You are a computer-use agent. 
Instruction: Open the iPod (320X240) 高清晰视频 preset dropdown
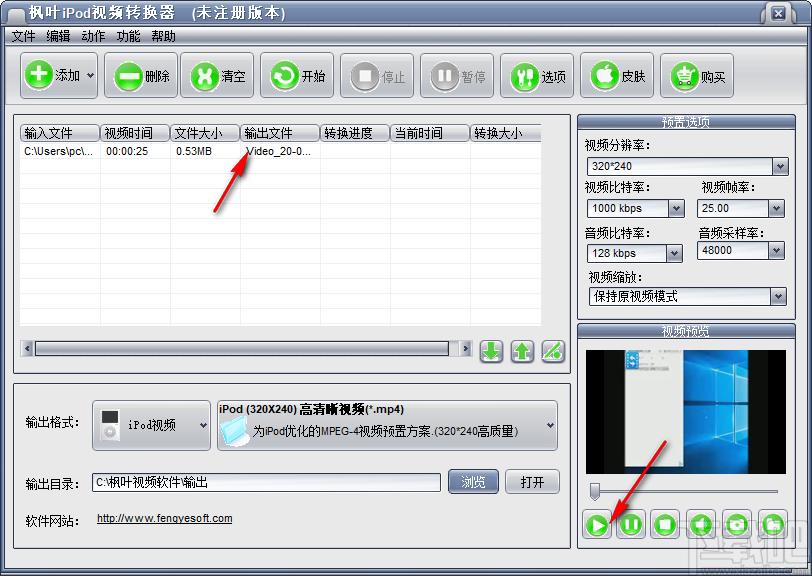pyautogui.click(x=387, y=425)
